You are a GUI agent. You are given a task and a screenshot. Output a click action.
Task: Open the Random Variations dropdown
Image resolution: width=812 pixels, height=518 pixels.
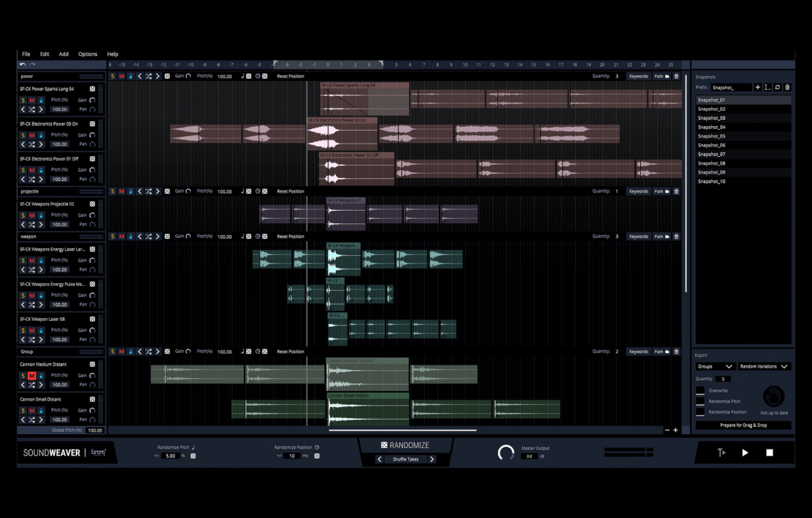[765, 366]
